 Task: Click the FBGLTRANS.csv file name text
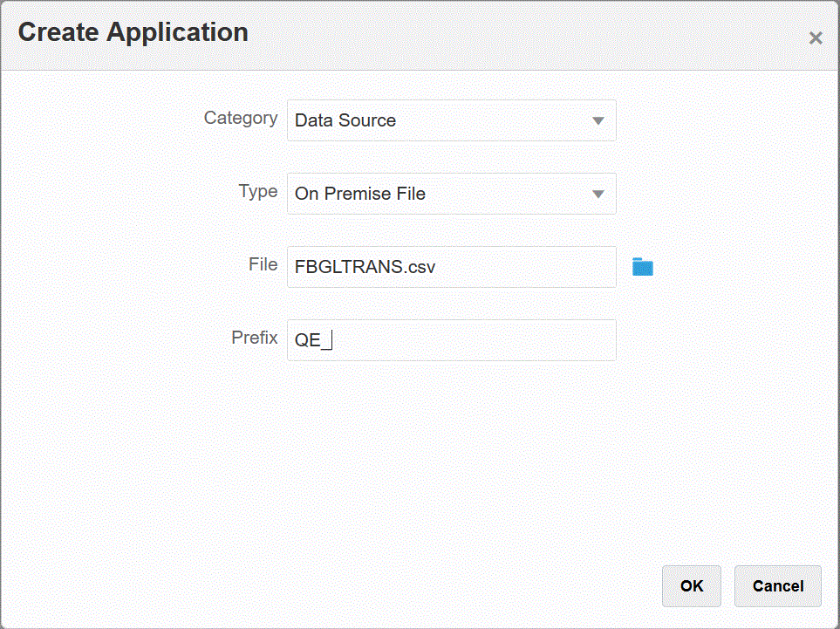[365, 267]
